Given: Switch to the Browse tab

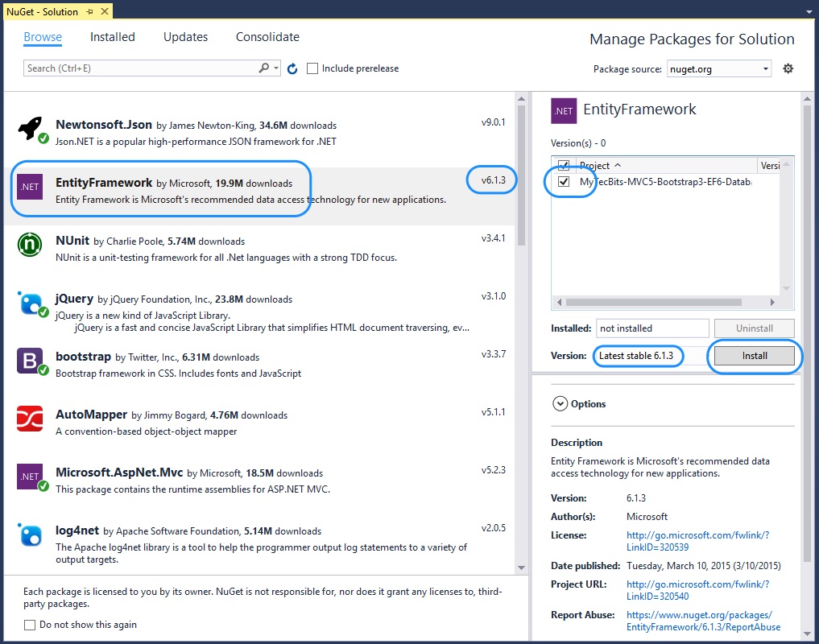Looking at the screenshot, I should (x=43, y=37).
